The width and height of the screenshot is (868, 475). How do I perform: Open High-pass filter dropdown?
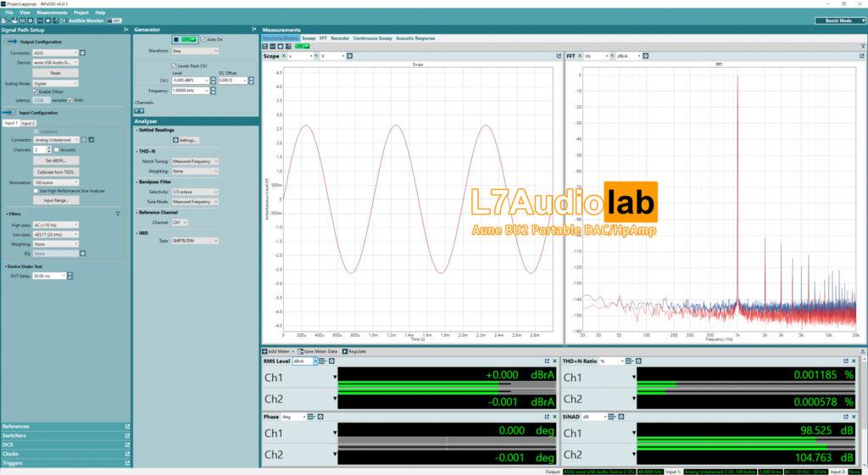(x=57, y=226)
